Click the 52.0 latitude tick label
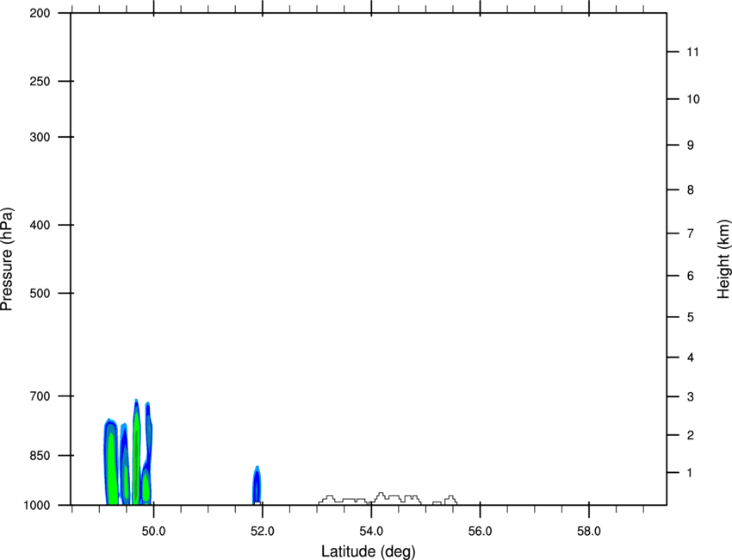 click(263, 532)
